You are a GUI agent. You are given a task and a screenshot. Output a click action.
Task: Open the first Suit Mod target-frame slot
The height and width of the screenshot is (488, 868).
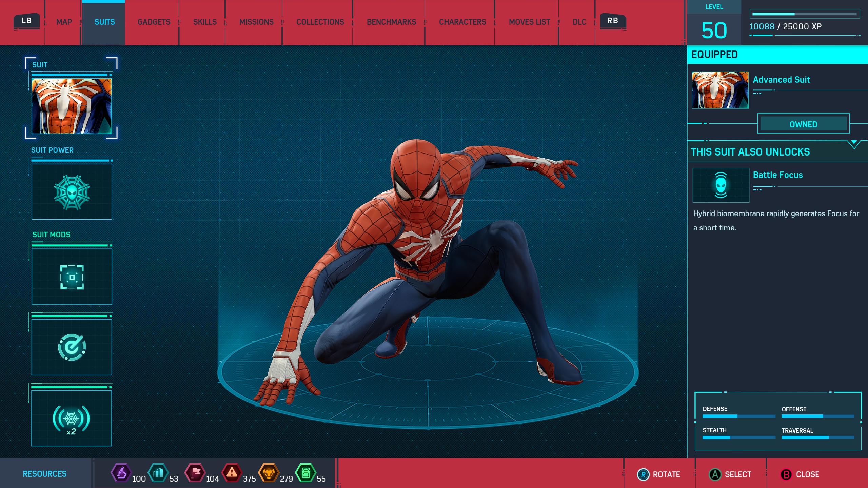click(72, 277)
